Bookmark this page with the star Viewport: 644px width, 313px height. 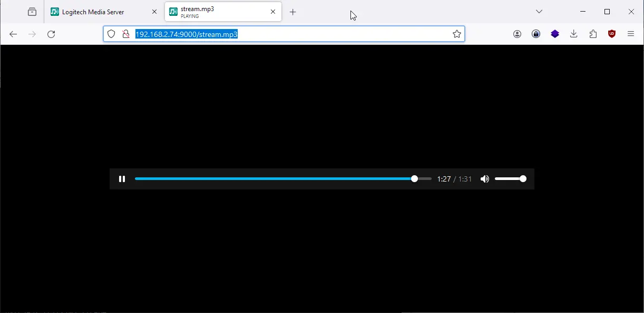(x=457, y=34)
